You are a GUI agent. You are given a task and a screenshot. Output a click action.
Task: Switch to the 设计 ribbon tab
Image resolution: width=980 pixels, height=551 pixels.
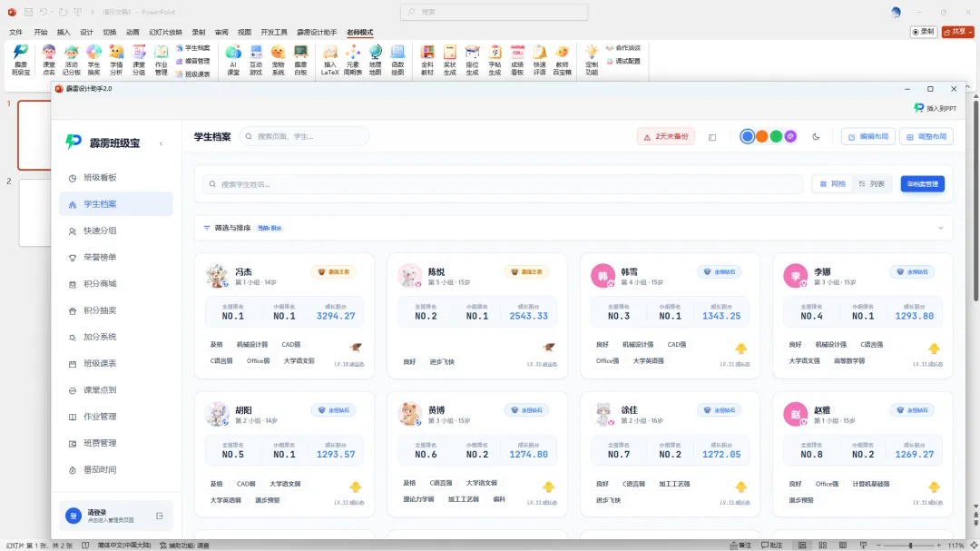tap(86, 32)
